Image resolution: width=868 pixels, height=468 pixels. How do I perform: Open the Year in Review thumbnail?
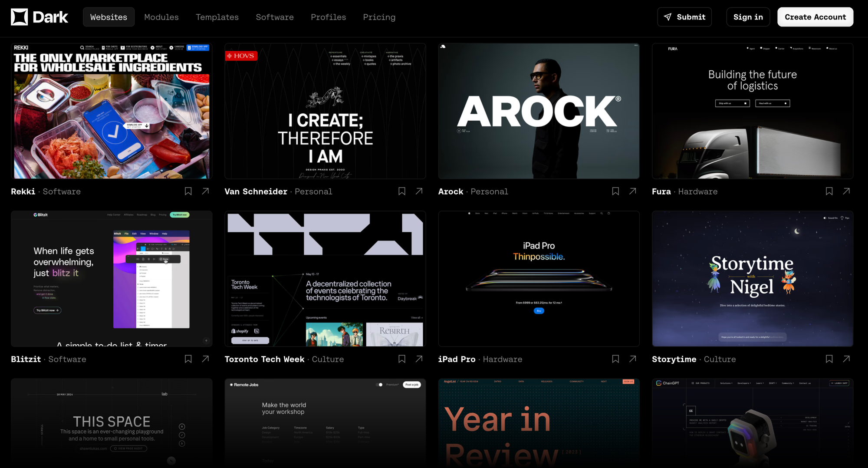tap(539, 423)
